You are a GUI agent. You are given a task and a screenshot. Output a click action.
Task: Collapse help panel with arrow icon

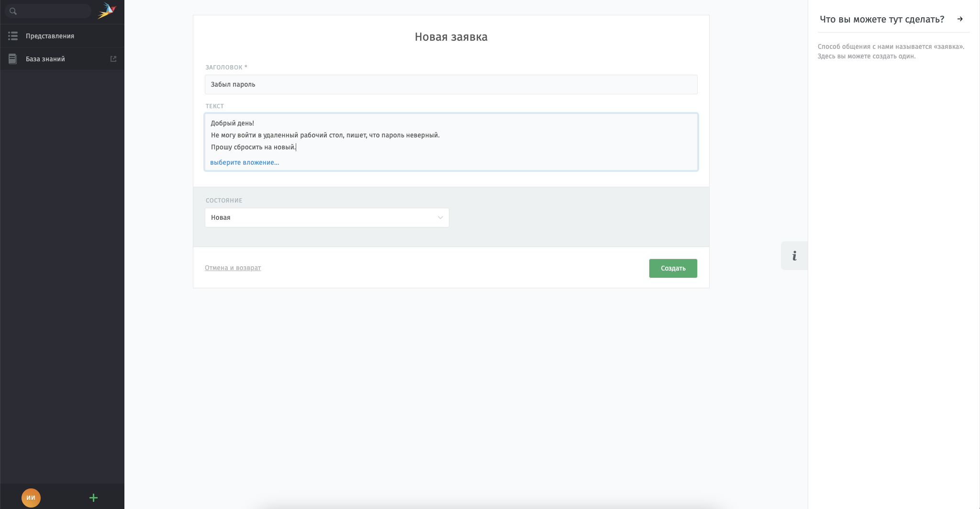[x=960, y=19]
